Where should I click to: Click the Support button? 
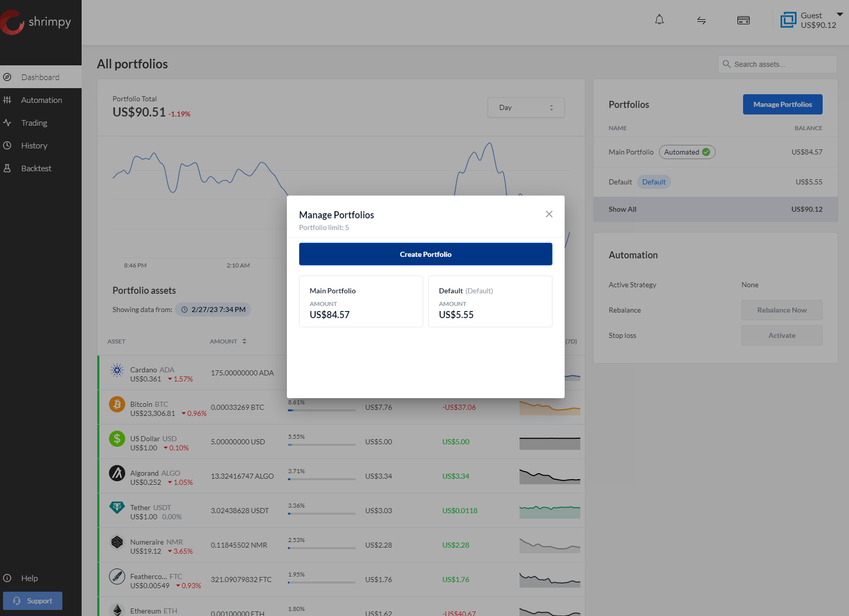32,601
